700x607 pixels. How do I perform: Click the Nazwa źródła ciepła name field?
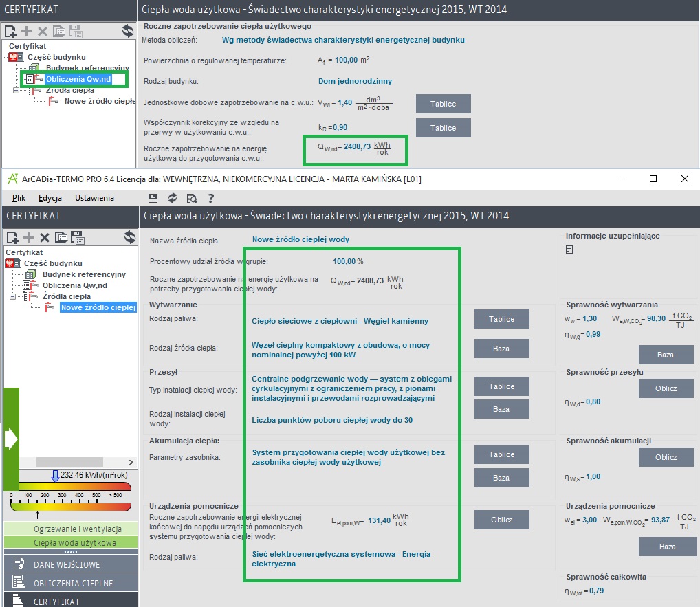300,240
